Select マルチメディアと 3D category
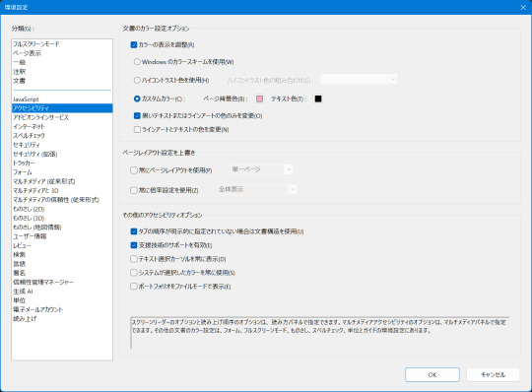Image resolution: width=532 pixels, height=392 pixels. pos(62,190)
